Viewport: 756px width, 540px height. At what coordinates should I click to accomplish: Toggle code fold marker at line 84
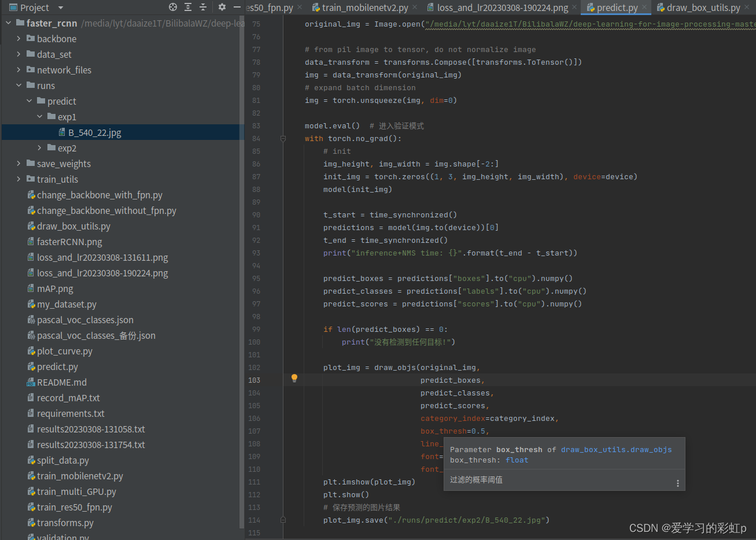(283, 138)
